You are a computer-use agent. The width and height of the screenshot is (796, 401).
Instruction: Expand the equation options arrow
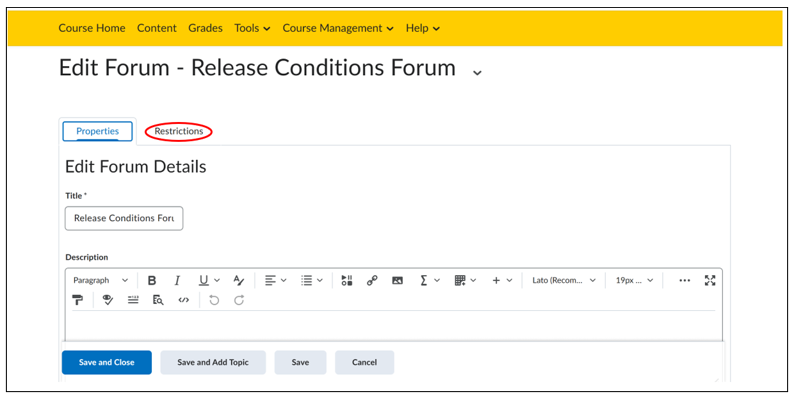tap(437, 280)
